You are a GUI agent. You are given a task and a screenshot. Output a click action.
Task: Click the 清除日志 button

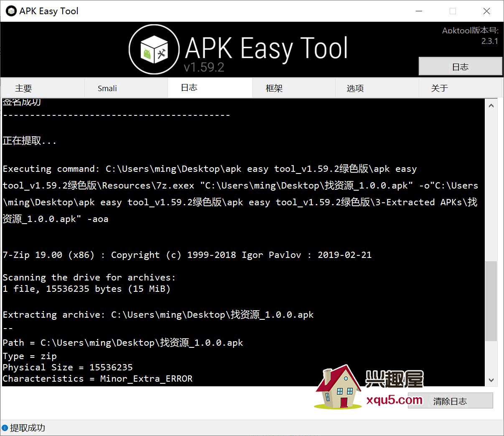pos(450,401)
